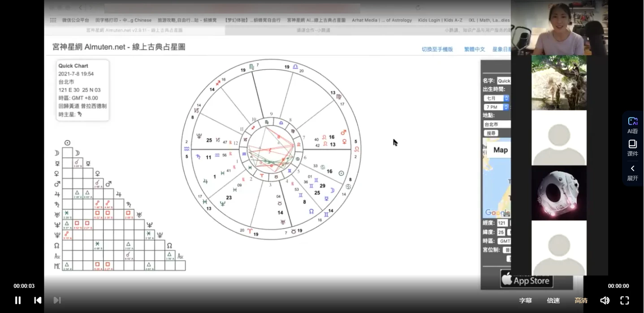
Task: Click the 宮神星網 Almuten.net page title
Action: click(119, 47)
